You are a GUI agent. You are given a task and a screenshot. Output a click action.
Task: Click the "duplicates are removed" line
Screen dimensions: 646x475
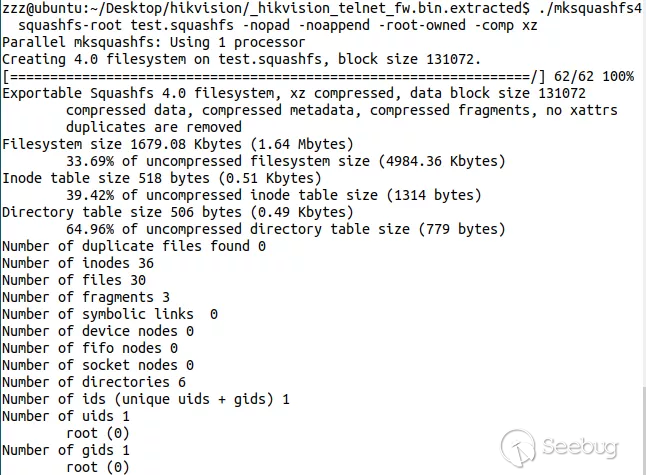click(153, 127)
